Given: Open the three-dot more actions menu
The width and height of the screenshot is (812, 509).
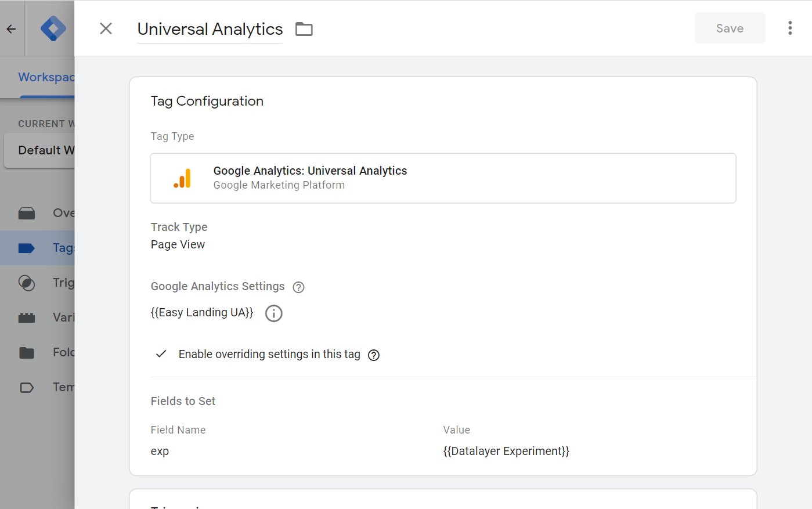Looking at the screenshot, I should [790, 28].
